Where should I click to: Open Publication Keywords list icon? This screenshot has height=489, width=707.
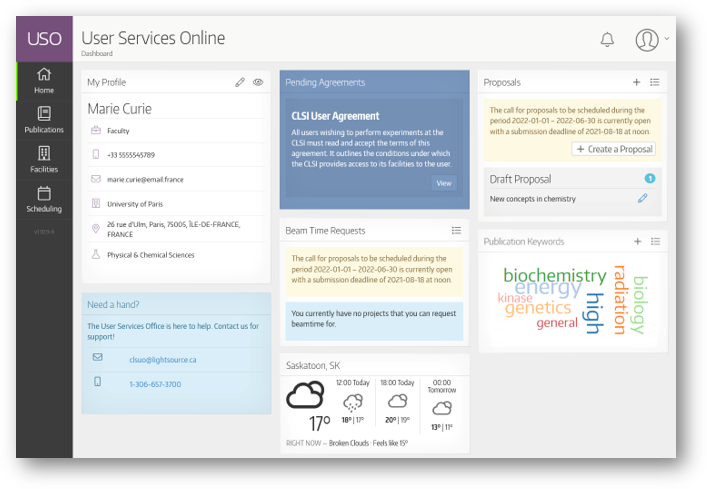coord(656,242)
